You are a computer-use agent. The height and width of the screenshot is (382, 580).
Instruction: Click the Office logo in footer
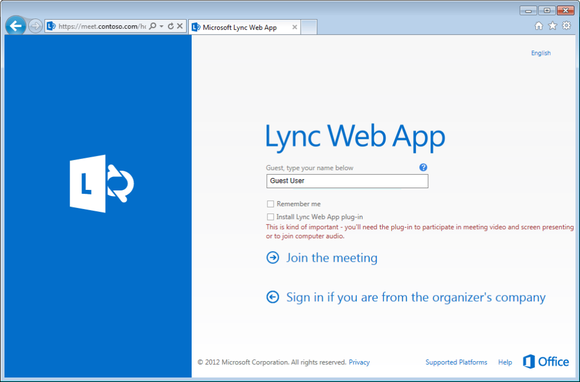[x=546, y=361]
